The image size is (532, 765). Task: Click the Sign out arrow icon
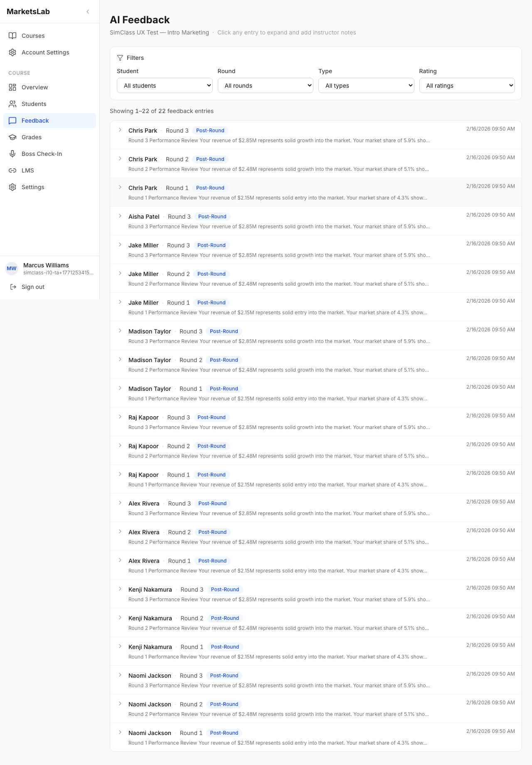[x=13, y=287]
